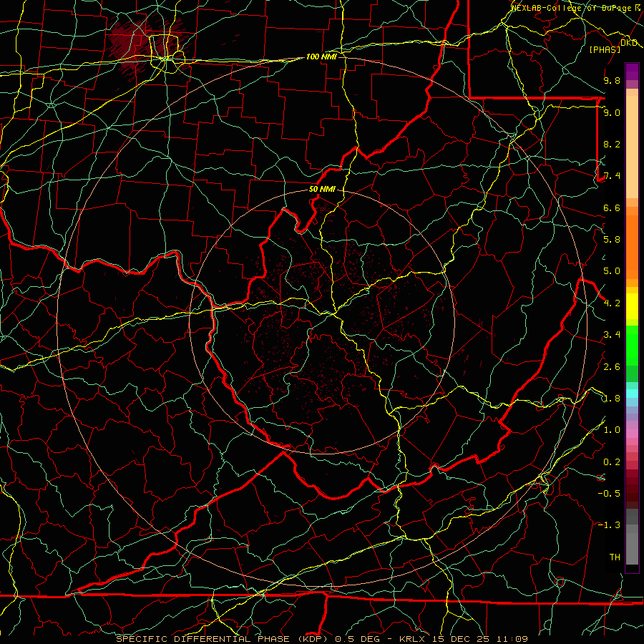Screen dimensions: 644x644
Task: Click the 50 NMI range ring label
Action: point(322,189)
